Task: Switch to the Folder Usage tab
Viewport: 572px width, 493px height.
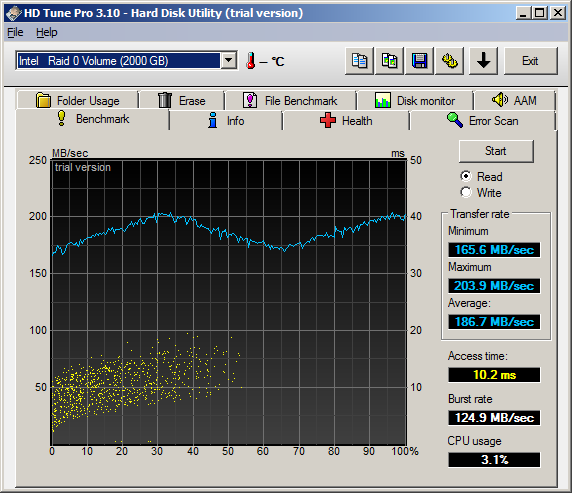Action: click(77, 100)
